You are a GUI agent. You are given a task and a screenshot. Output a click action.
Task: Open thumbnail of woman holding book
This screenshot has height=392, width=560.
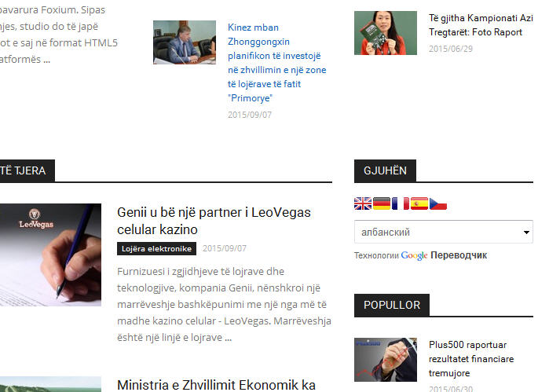(386, 33)
